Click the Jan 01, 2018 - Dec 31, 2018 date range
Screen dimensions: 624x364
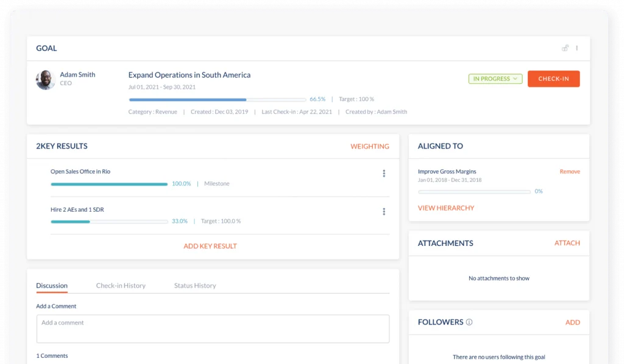pyautogui.click(x=450, y=180)
